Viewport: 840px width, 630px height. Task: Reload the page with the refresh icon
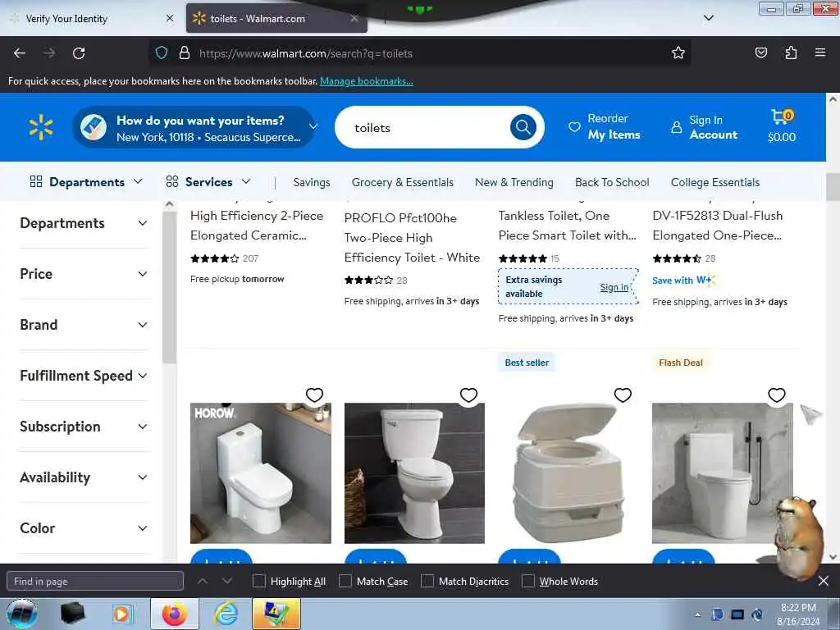point(79,53)
